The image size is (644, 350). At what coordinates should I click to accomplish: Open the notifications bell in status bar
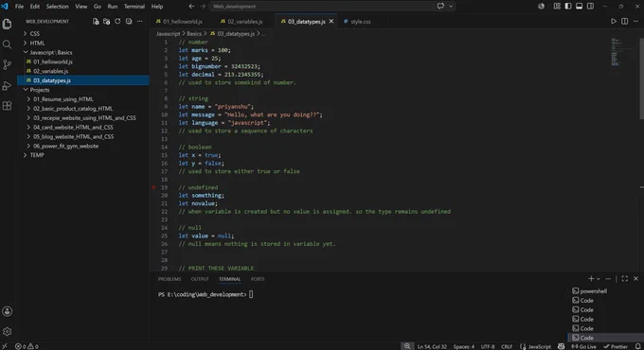pos(637,346)
